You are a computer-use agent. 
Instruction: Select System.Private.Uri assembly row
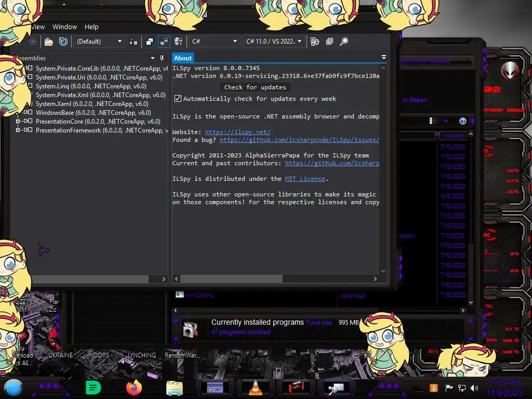(99, 77)
